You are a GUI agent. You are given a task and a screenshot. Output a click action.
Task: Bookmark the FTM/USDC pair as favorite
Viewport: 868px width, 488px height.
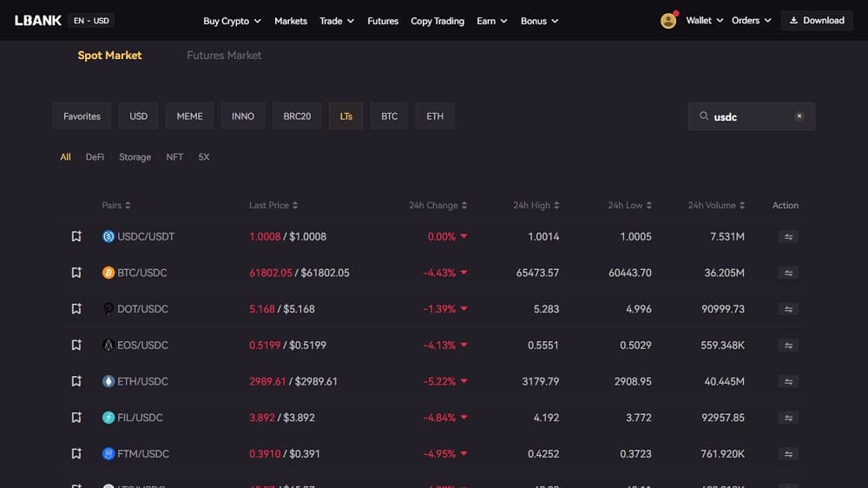pos(76,453)
